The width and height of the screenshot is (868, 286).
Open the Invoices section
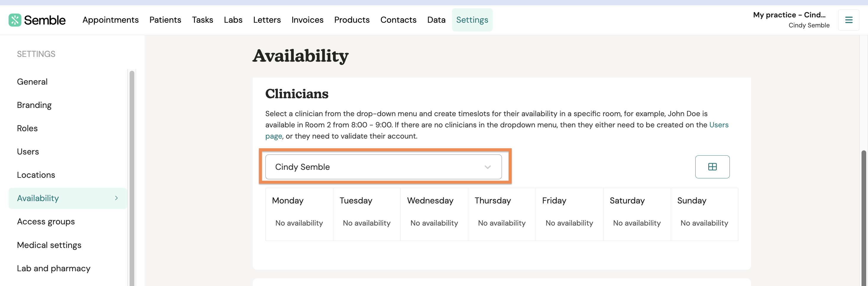pos(307,20)
